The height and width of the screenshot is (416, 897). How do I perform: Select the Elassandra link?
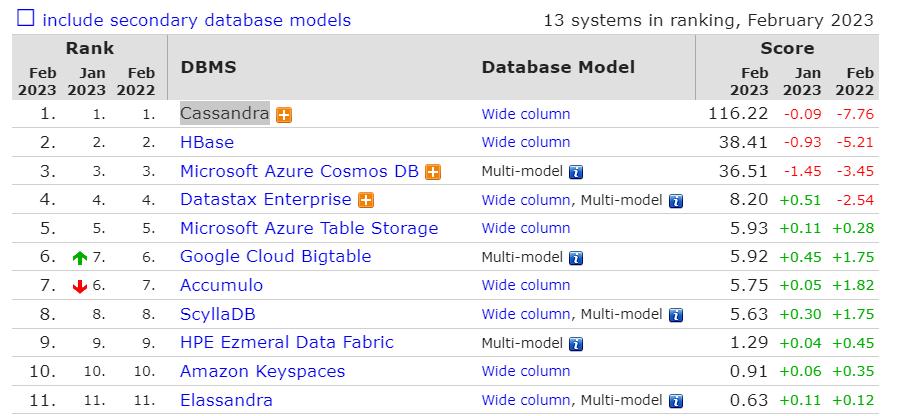click(x=226, y=400)
